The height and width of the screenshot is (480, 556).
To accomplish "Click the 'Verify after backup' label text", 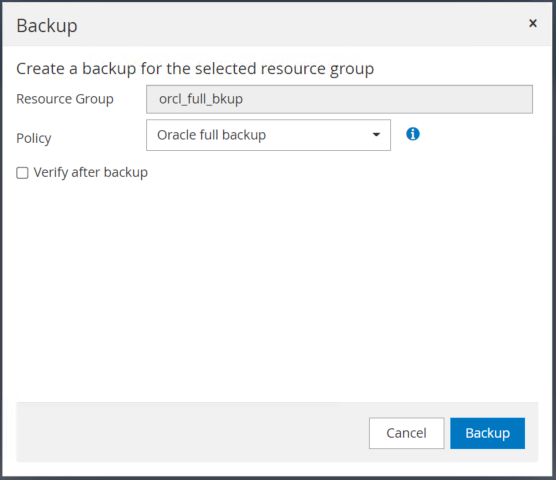I will tap(90, 173).
